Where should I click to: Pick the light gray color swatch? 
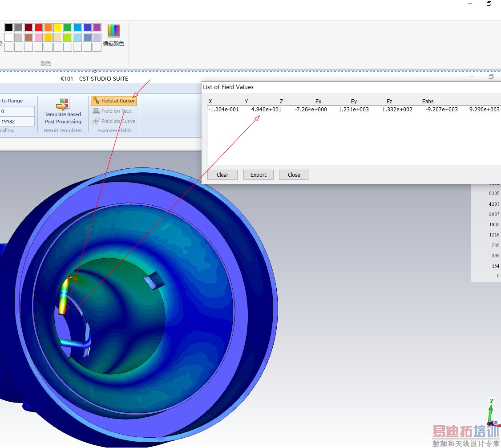pos(19,37)
